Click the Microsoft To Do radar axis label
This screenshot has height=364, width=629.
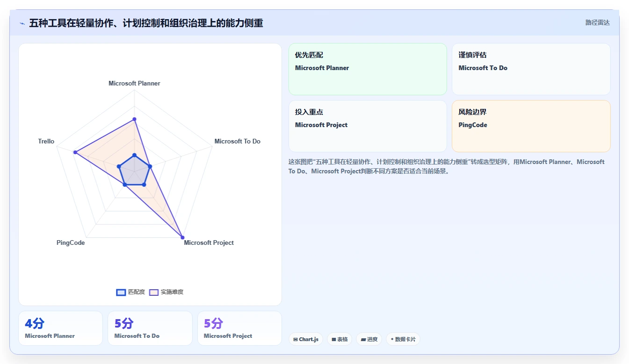237,141
